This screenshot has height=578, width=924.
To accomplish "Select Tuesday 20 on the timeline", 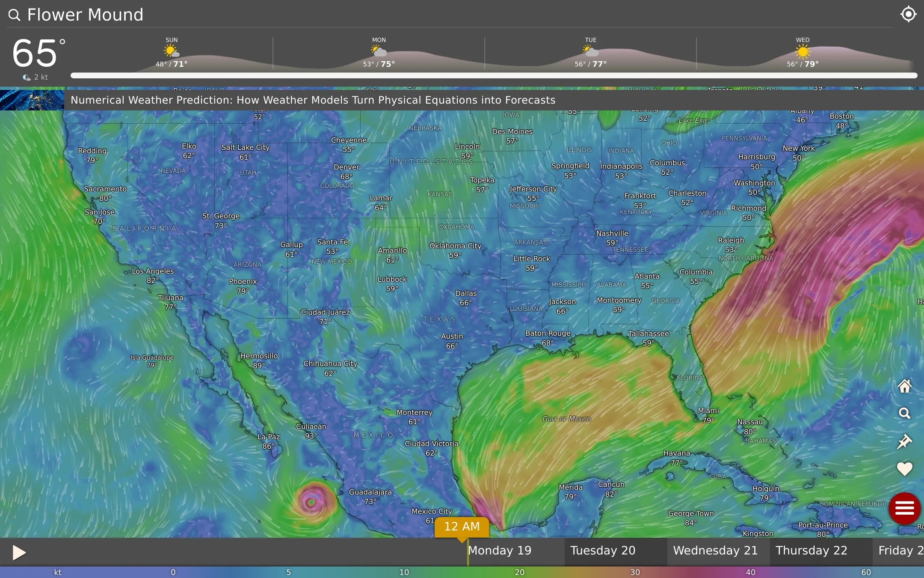I will [603, 550].
